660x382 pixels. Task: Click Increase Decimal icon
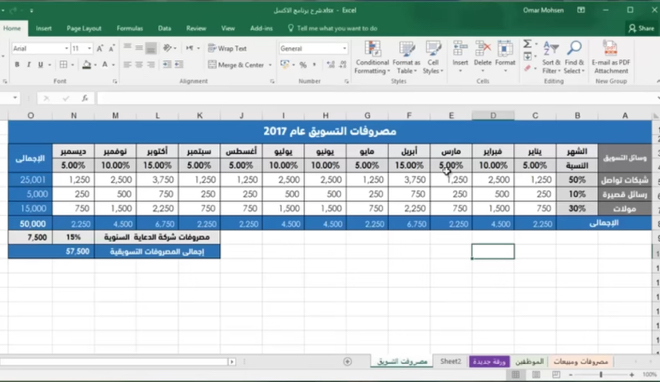330,65
